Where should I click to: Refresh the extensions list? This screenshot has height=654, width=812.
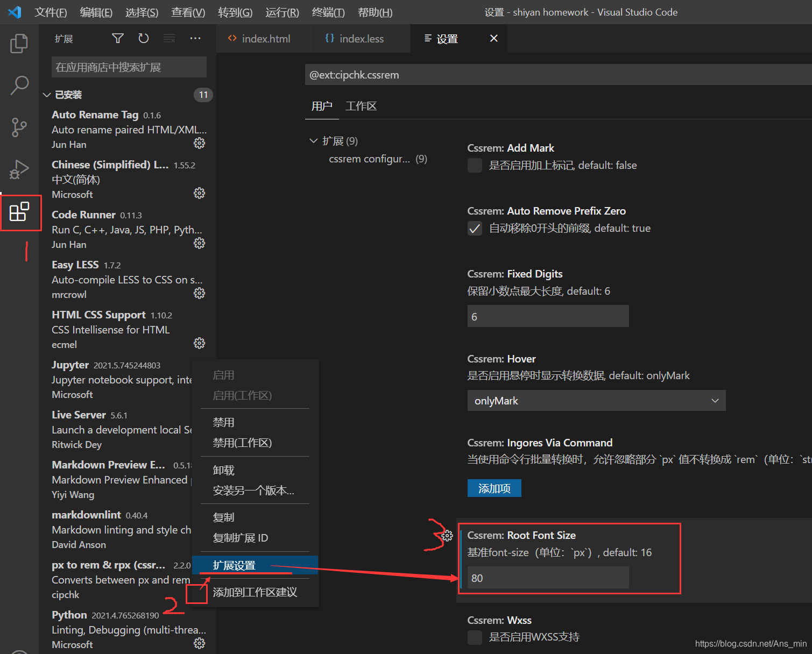click(143, 38)
